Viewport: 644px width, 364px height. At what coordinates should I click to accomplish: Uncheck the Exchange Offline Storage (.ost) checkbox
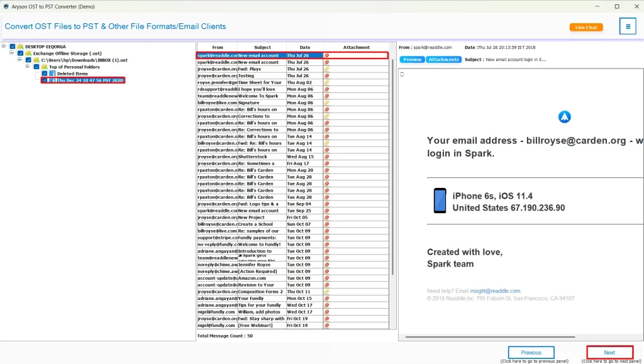coord(20,53)
